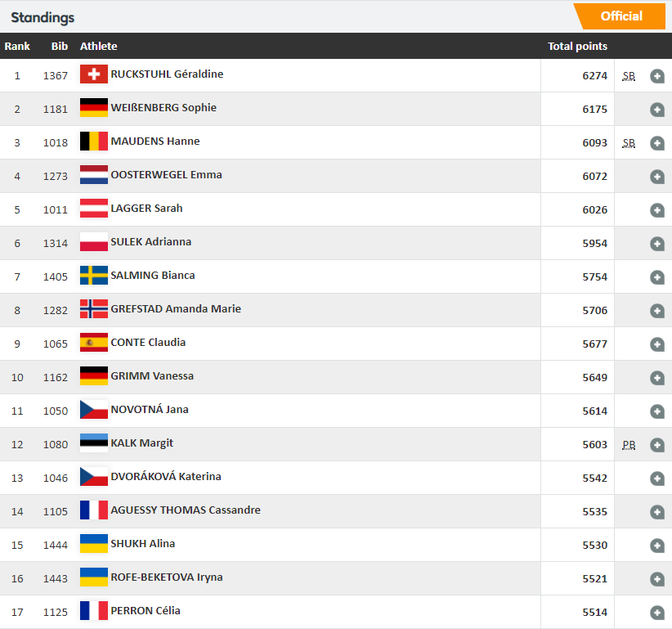Click athlete name SALMING Bianca
The image size is (672, 629).
click(153, 276)
